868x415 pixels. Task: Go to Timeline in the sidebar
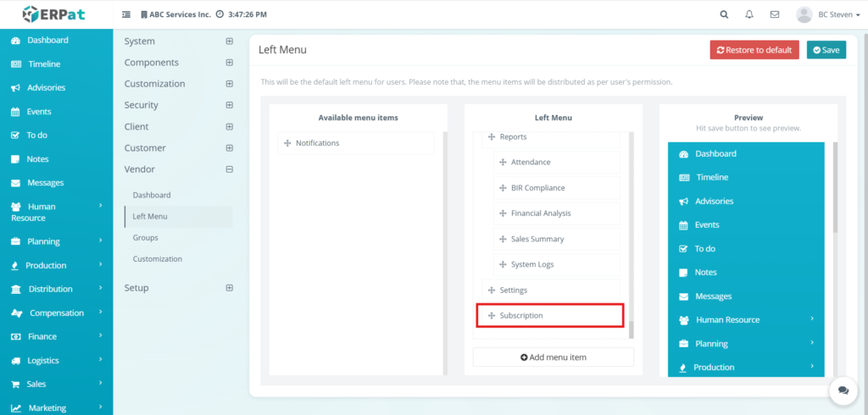[x=44, y=64]
